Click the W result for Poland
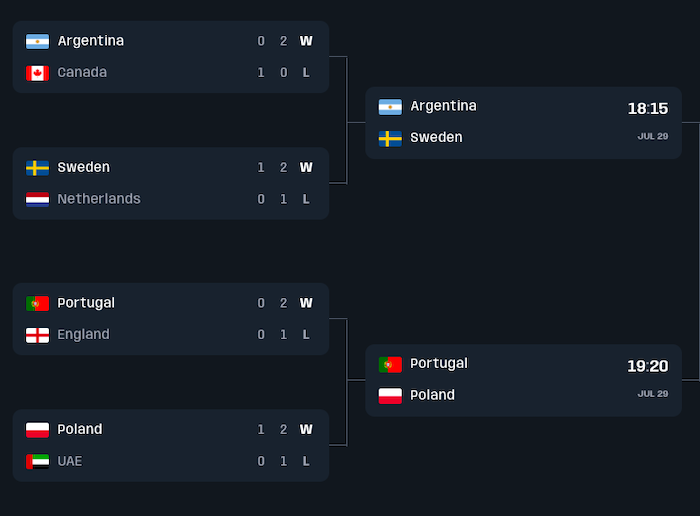 (306, 429)
